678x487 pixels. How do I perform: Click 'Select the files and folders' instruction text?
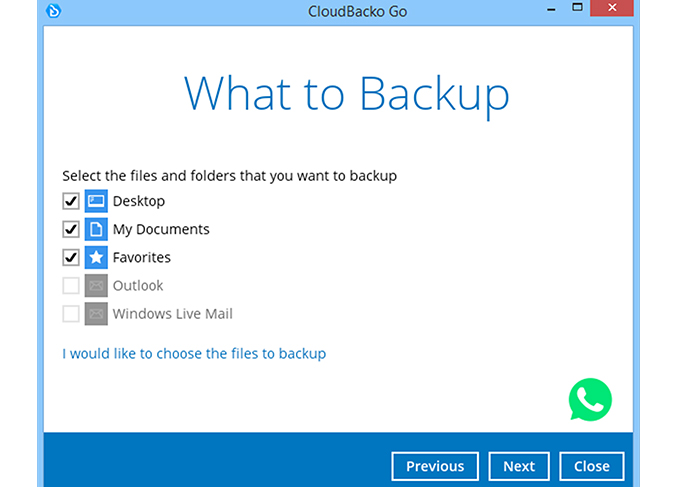pyautogui.click(x=230, y=176)
